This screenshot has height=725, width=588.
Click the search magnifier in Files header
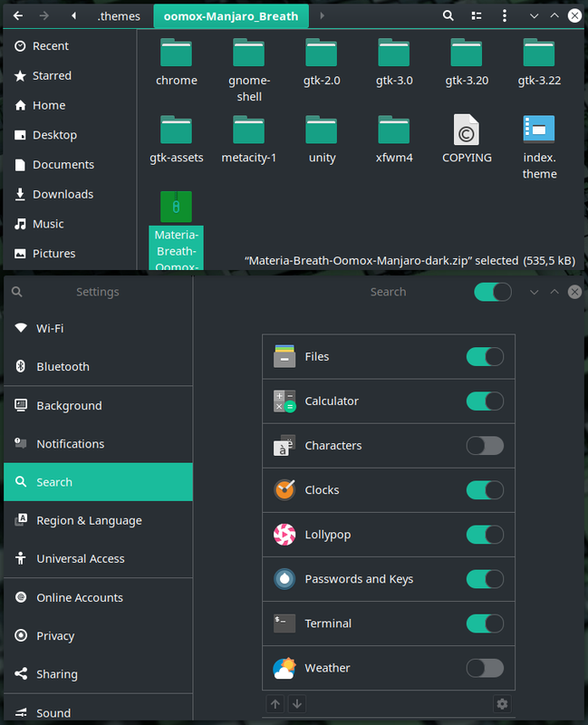[x=448, y=15]
